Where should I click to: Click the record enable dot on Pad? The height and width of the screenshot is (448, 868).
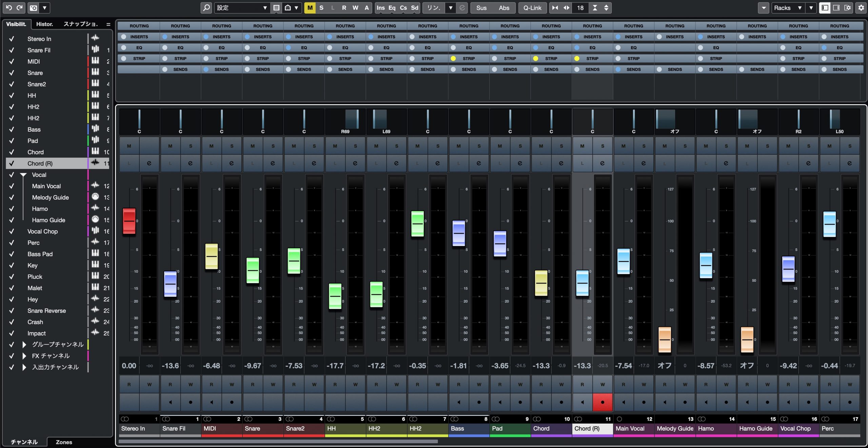click(520, 402)
